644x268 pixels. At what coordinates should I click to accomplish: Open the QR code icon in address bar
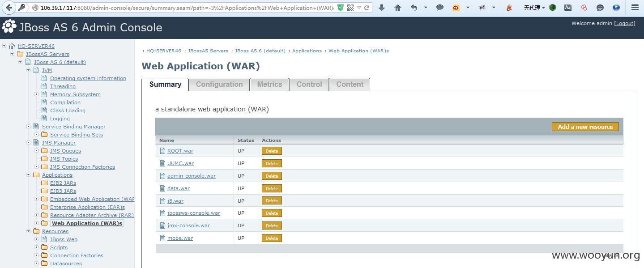[x=350, y=8]
